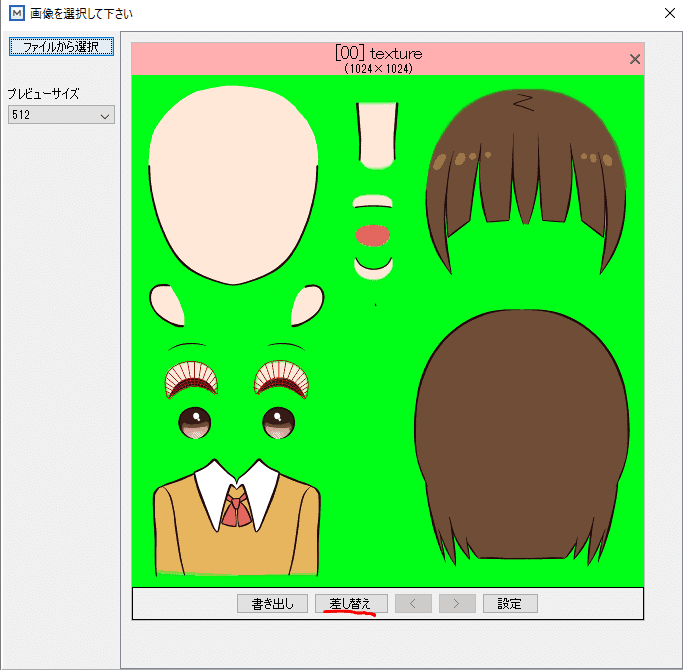The height and width of the screenshot is (670, 683).
Task: Open the プレビューサイズ dropdown showing 512
Action: coord(61,116)
